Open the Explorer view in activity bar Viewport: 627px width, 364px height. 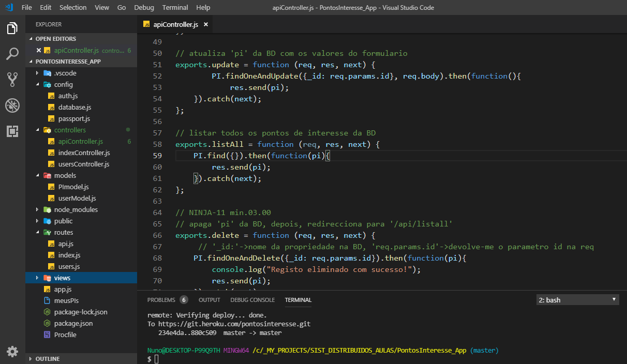(12, 28)
